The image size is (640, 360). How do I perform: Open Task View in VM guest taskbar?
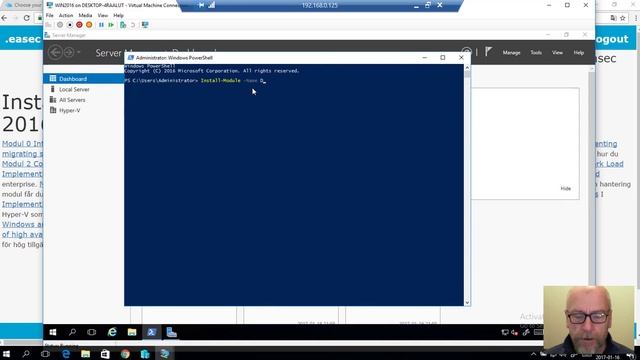point(92,332)
